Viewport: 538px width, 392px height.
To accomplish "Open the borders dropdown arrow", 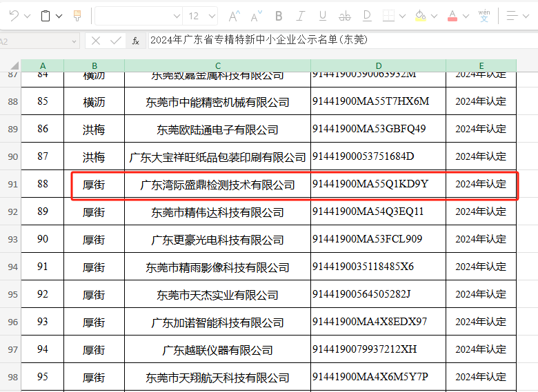I will coord(402,16).
